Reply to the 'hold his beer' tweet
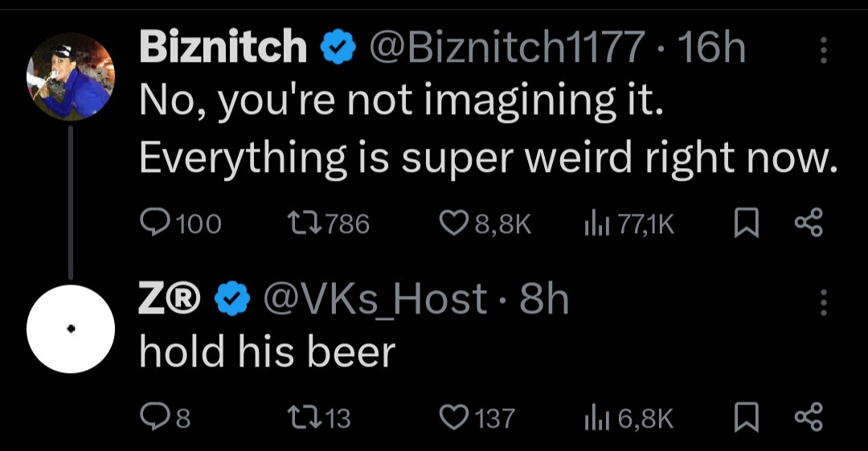 point(151,417)
